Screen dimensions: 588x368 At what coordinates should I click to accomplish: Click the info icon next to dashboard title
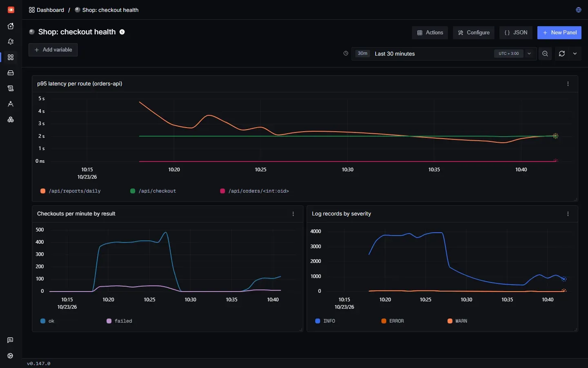[x=122, y=32]
